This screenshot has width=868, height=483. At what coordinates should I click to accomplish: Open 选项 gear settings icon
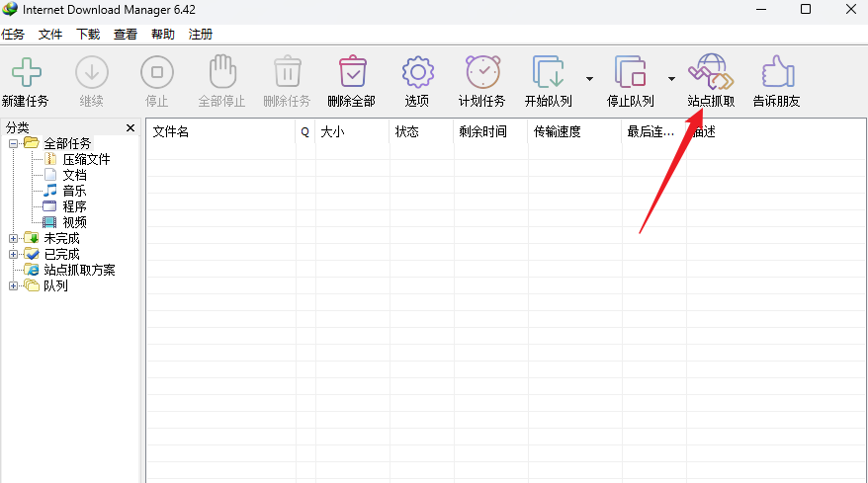click(x=417, y=72)
